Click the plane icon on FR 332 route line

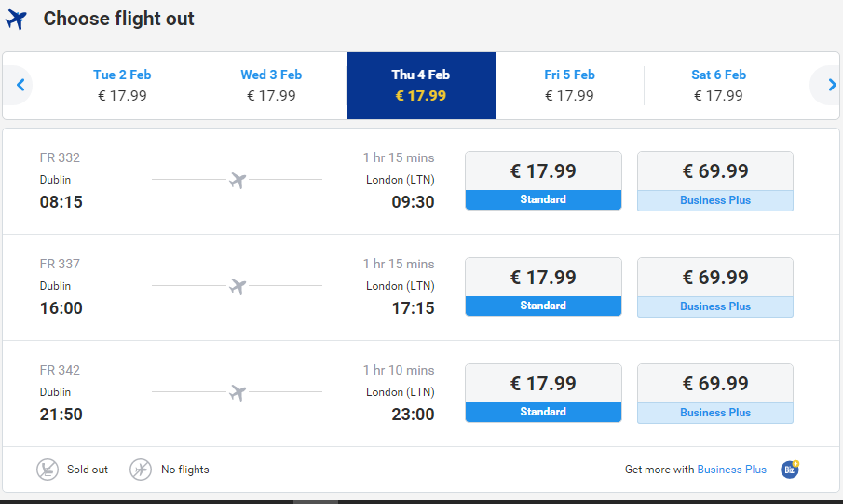pos(238,180)
